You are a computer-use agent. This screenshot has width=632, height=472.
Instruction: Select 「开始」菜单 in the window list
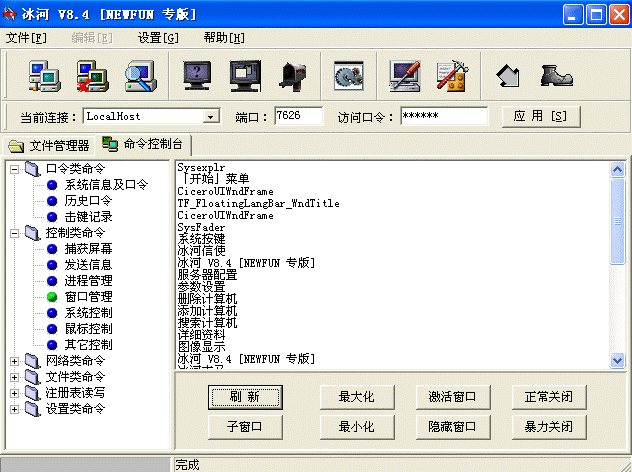tap(214, 179)
